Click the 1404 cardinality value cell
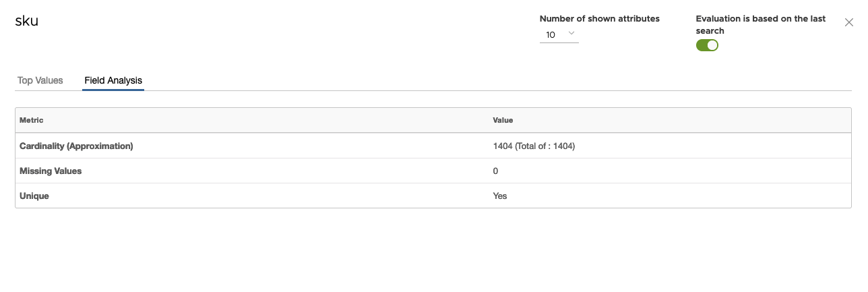 503,146
